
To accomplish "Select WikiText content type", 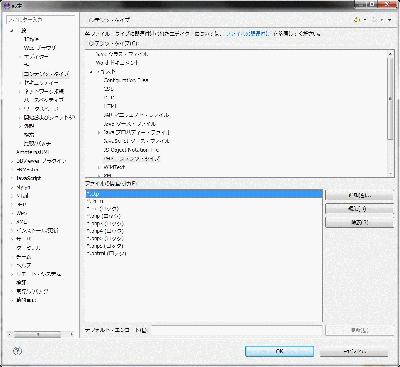I will pyautogui.click(x=114, y=167).
